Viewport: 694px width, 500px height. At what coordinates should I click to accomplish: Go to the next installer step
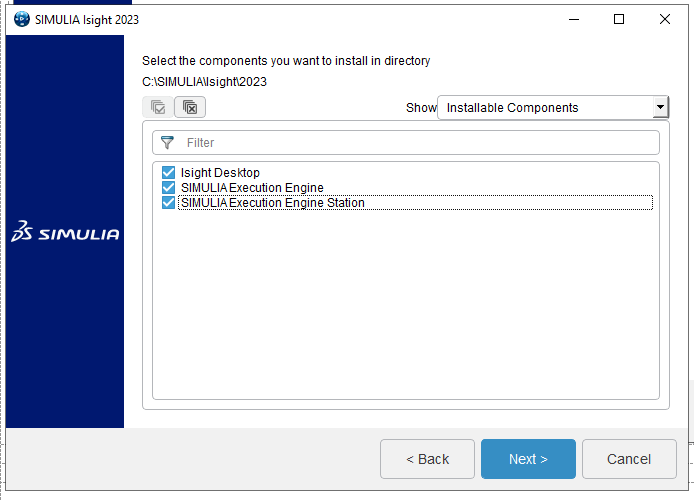pos(528,459)
